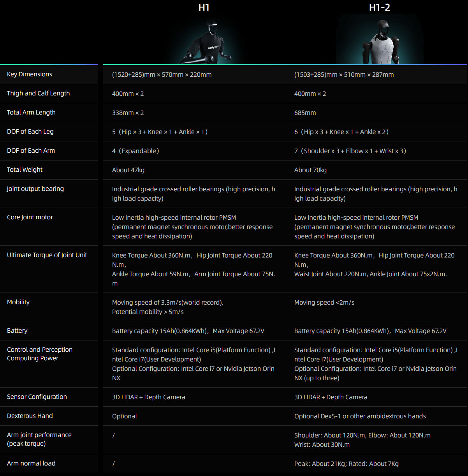Select the H1 column heading
468x476 pixels.
point(204,7)
